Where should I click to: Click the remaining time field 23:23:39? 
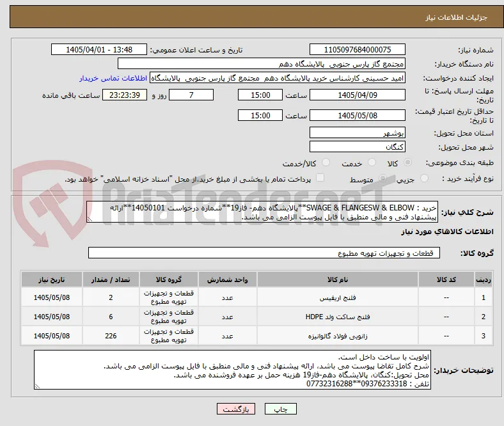click(125, 95)
